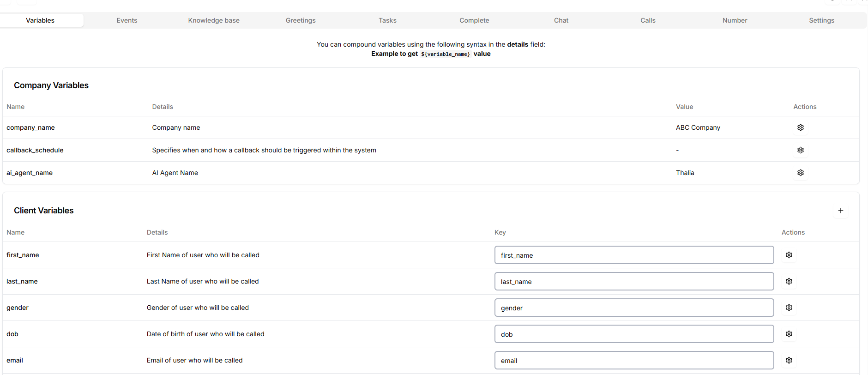This screenshot has height=375, width=868.
Task: Open the Calls tab
Action: point(648,20)
